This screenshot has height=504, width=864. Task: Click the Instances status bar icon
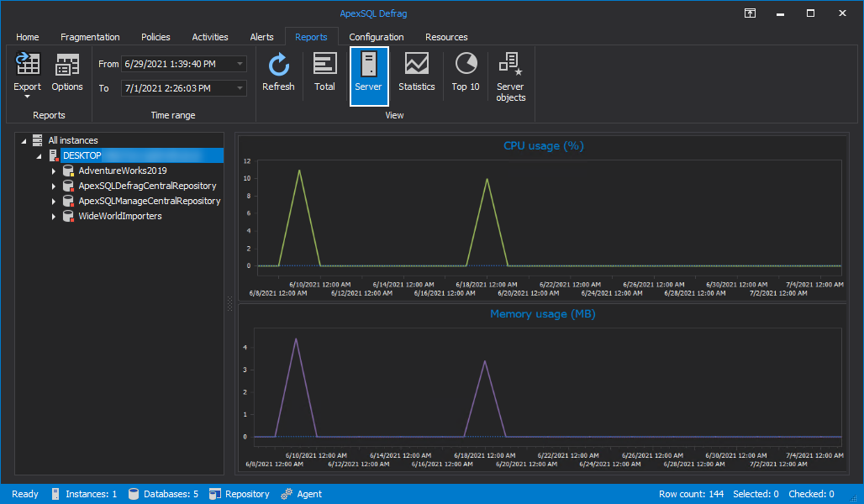55,494
